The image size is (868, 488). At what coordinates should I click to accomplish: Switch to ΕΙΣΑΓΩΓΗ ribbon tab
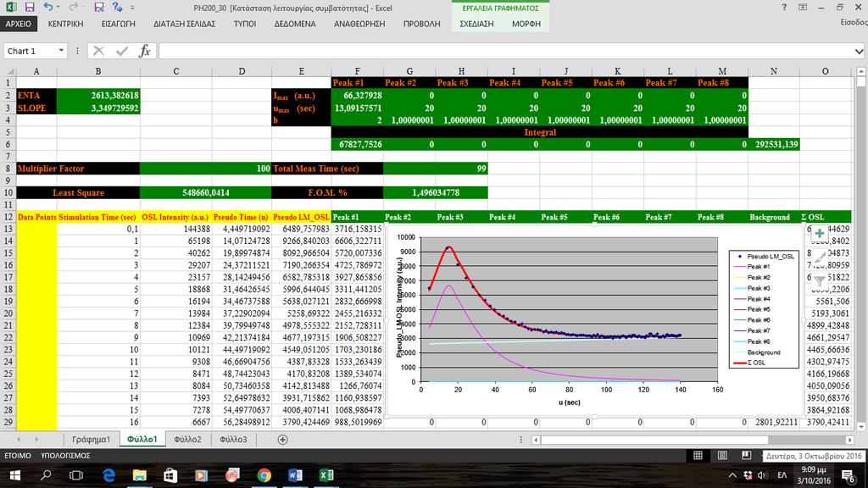click(x=118, y=24)
